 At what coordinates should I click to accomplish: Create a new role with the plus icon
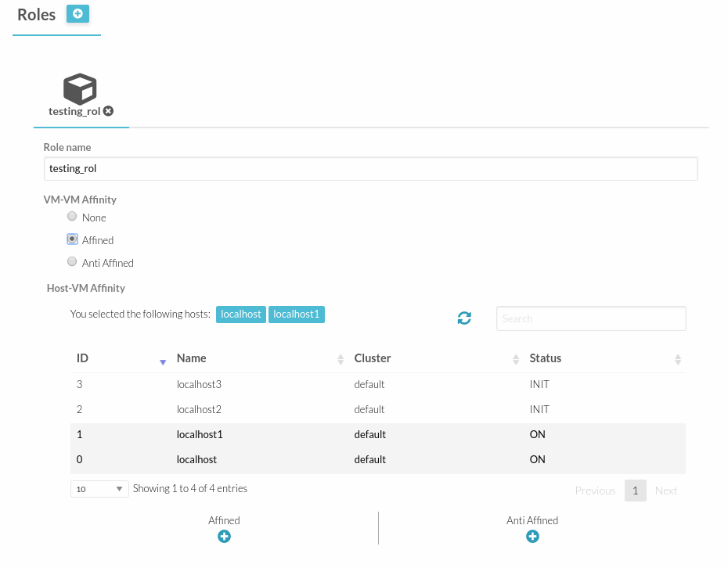77,13
